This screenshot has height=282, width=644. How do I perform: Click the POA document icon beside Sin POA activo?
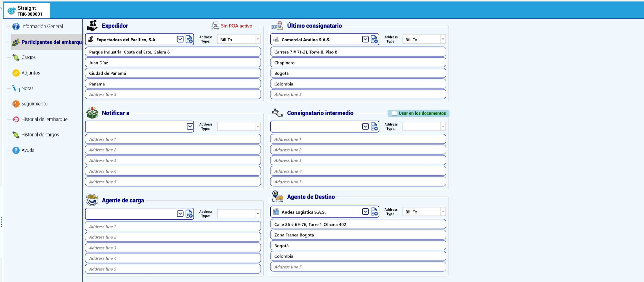215,26
